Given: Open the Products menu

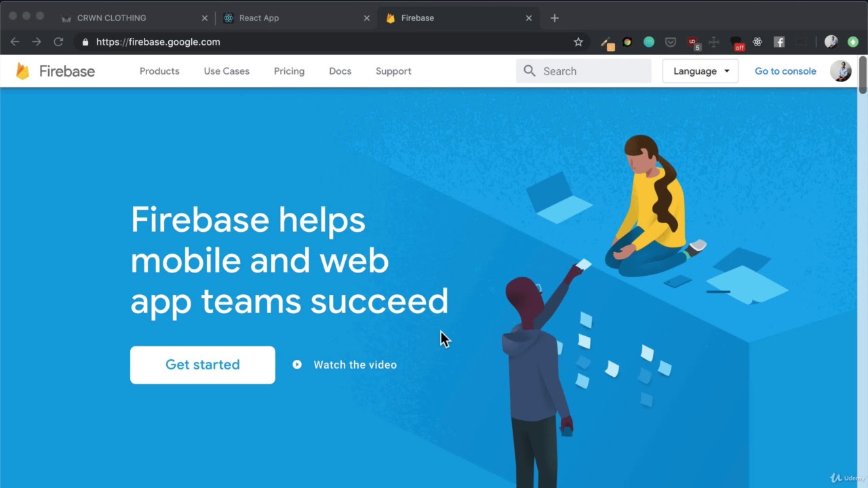Looking at the screenshot, I should 159,71.
